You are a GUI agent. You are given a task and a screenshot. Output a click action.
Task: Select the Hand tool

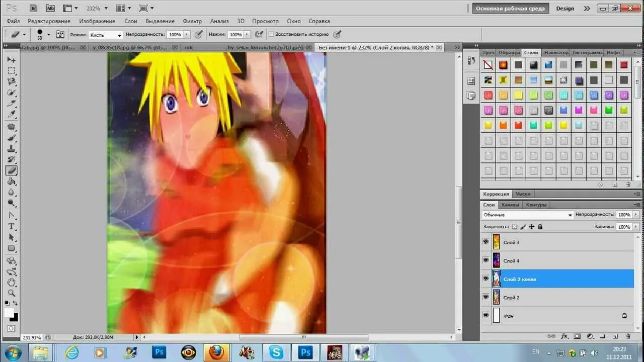pos(11,283)
